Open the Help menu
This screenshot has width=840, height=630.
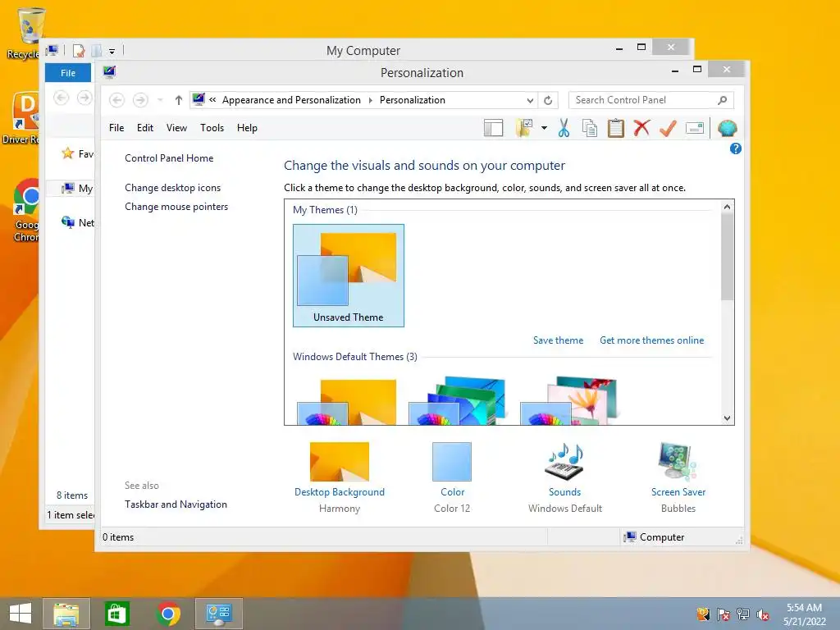coord(247,128)
